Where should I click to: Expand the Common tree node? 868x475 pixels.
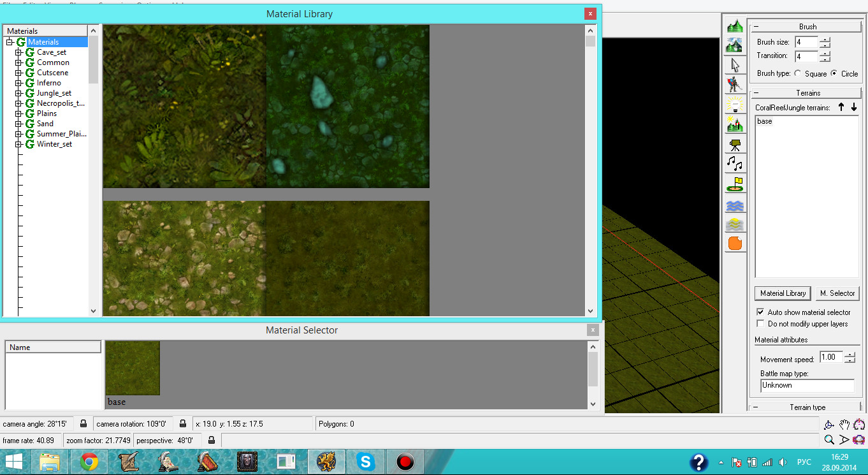tap(18, 62)
